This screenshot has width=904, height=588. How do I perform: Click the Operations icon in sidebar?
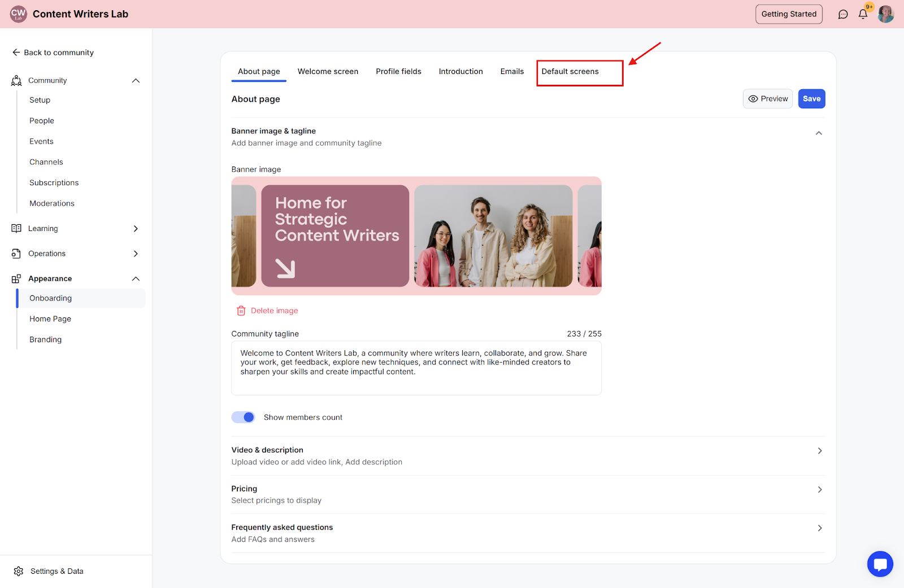coord(16,254)
